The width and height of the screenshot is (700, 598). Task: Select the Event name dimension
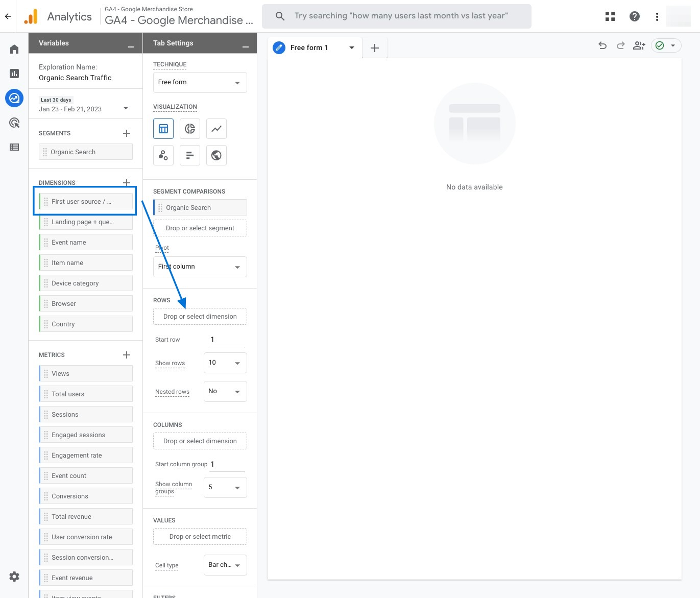[x=86, y=243]
